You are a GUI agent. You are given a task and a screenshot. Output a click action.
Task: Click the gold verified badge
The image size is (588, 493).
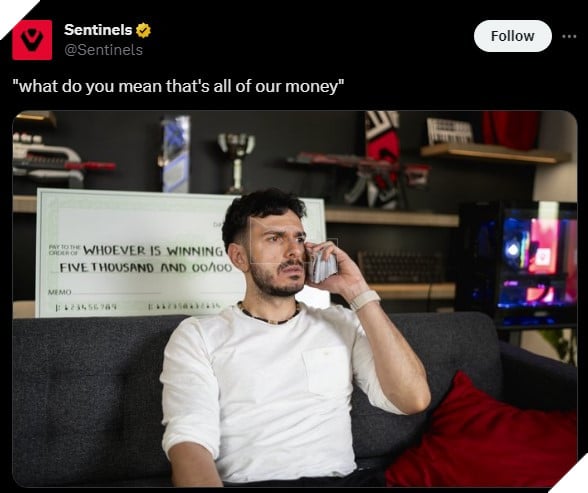coord(143,30)
